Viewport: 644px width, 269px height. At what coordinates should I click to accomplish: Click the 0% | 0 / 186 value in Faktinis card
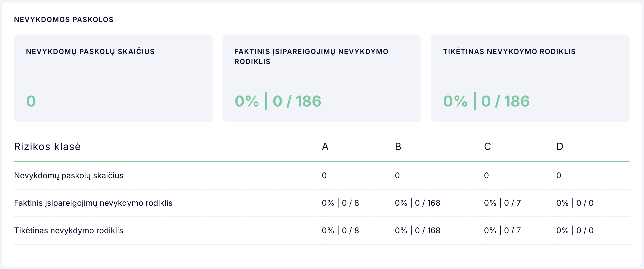coord(278,101)
